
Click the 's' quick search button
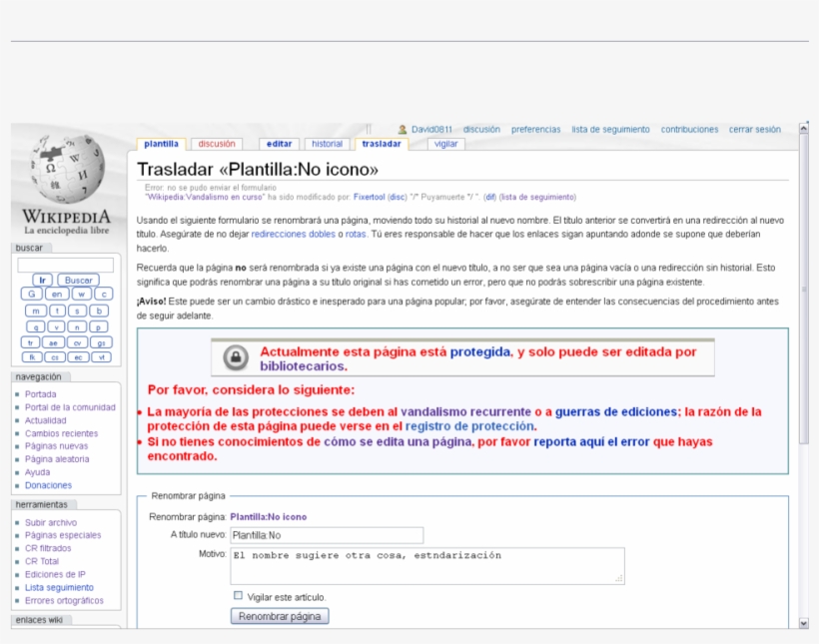click(x=77, y=311)
